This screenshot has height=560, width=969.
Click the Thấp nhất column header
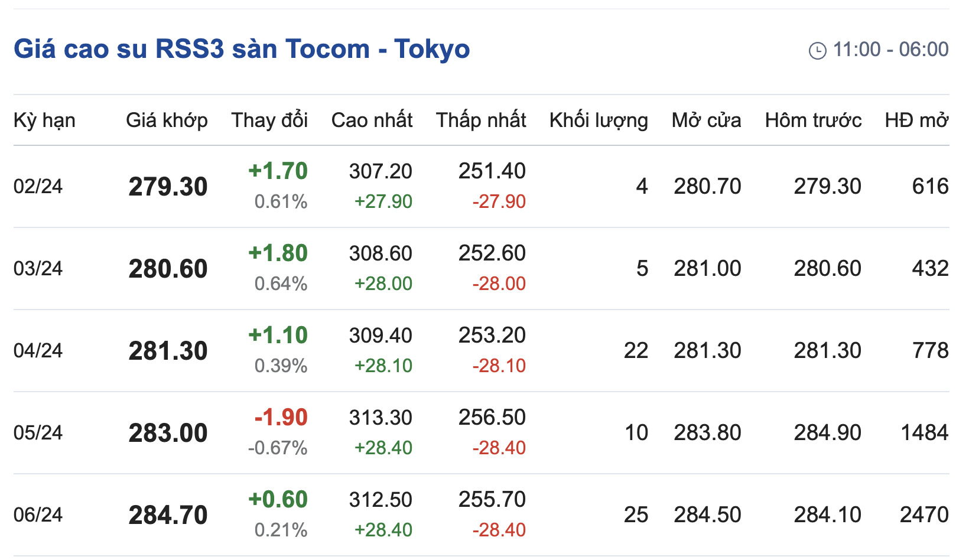click(481, 121)
